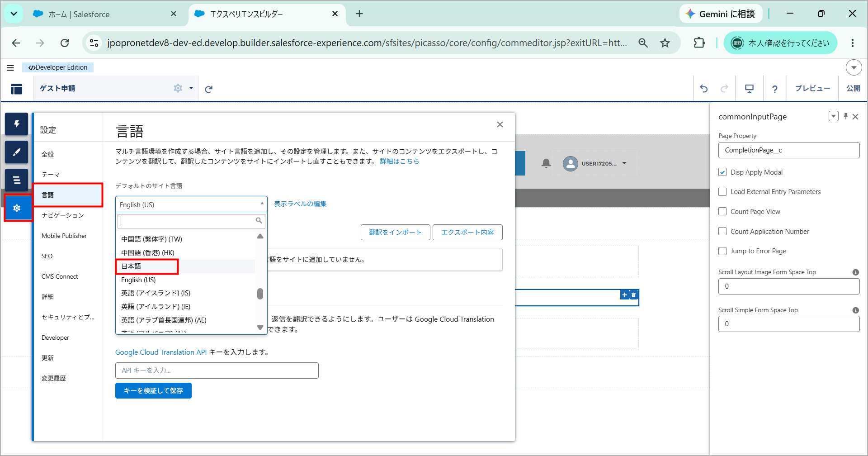Click the undo arrow in builder toolbar
Image resolution: width=868 pixels, height=456 pixels.
[x=704, y=89]
